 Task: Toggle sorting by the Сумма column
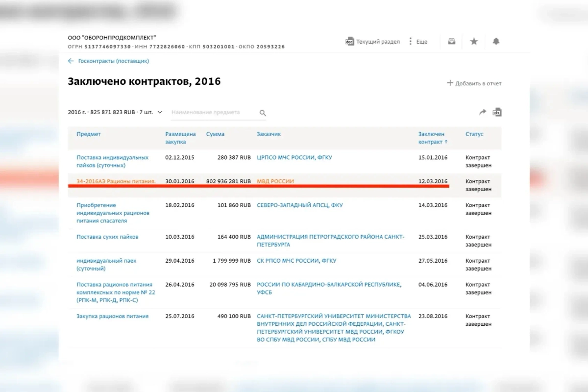coord(216,134)
